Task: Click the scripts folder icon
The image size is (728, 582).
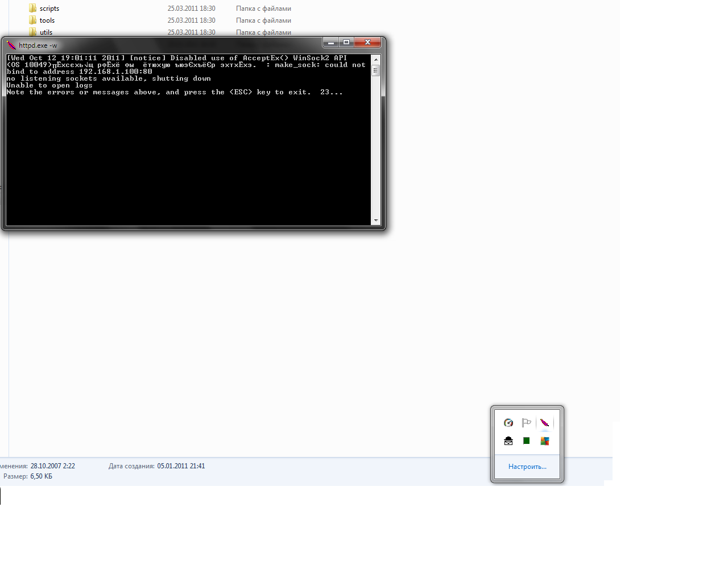Action: tap(33, 8)
